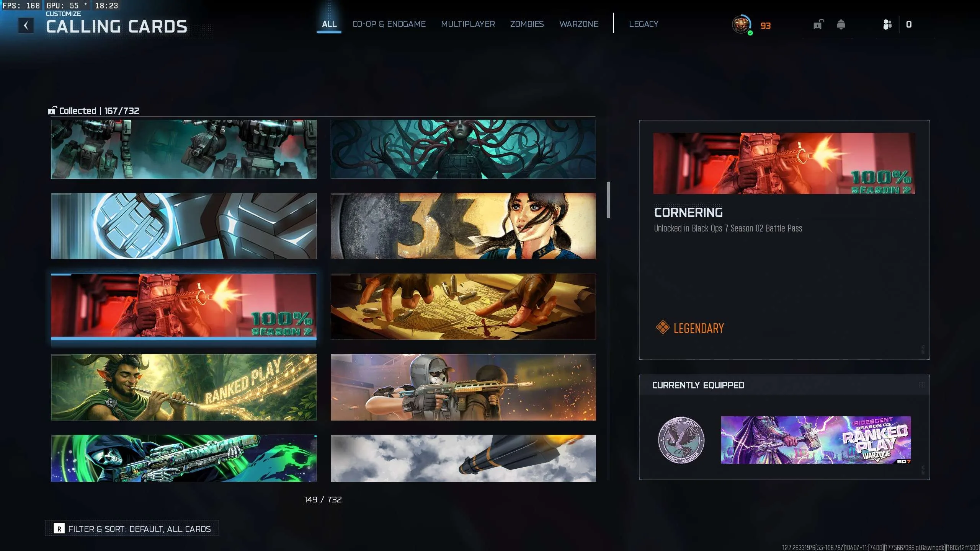Choose the vault 33 woman calling card

[463, 226]
